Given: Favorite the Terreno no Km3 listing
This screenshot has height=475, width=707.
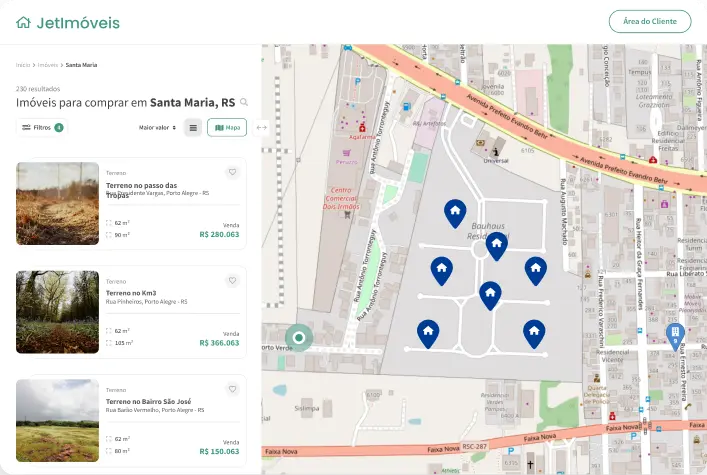Looking at the screenshot, I should click(x=232, y=280).
